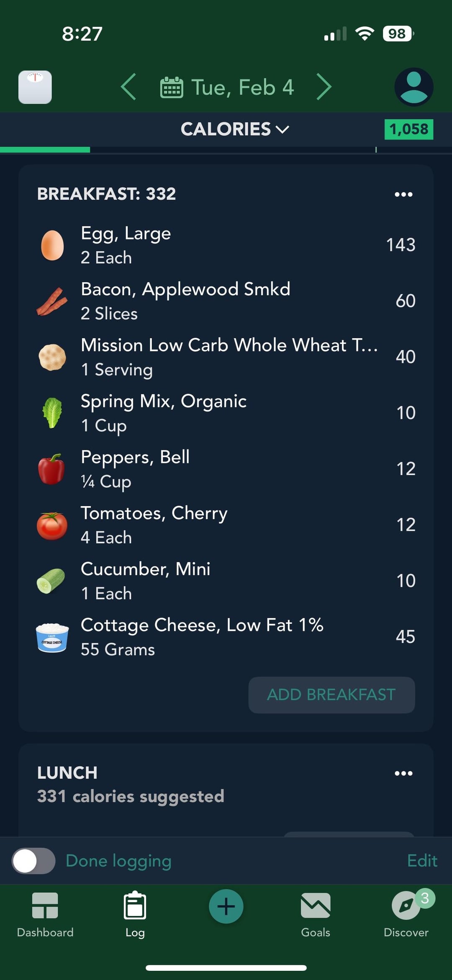The image size is (452, 980).
Task: Tap the Cottage Cheese tub icon
Action: click(52, 637)
